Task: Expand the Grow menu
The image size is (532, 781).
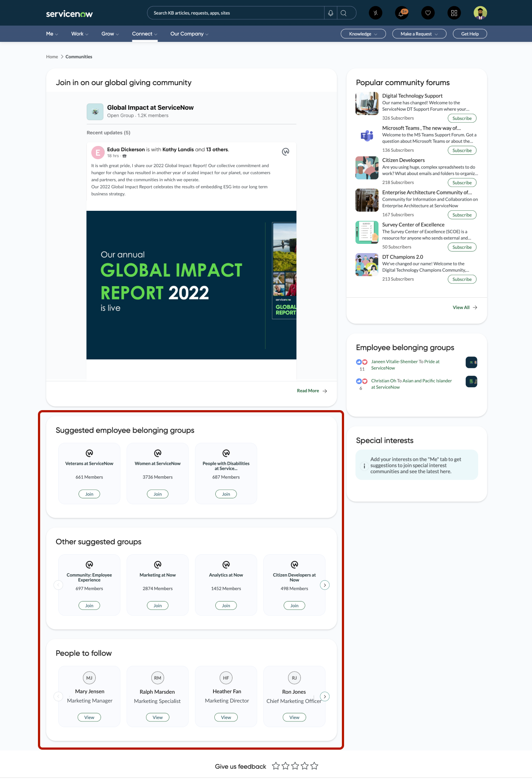Action: pos(110,34)
